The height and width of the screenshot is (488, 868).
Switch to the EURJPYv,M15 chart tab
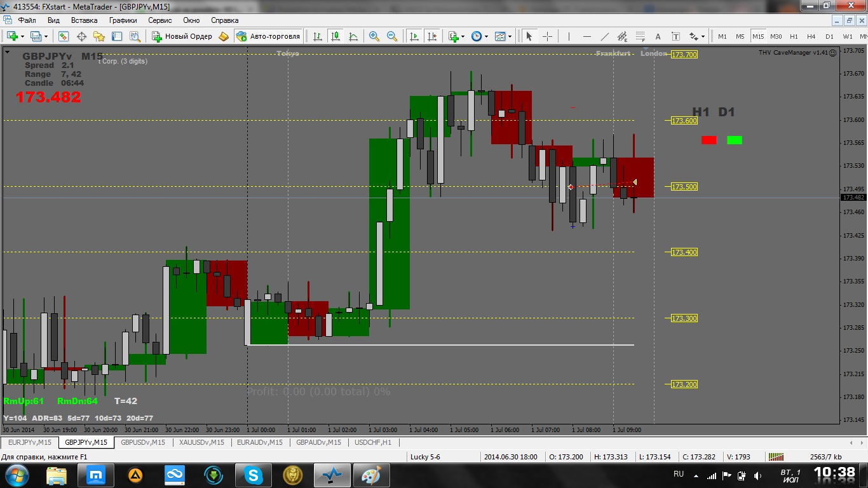pyautogui.click(x=30, y=442)
